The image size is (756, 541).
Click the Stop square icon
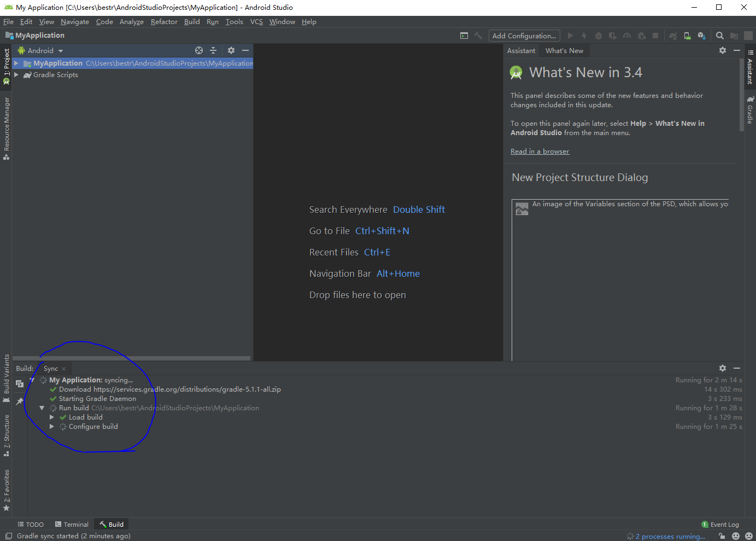(x=655, y=36)
